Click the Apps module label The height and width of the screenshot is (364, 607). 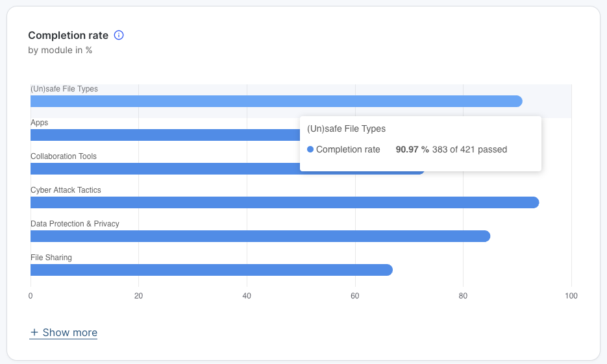point(40,123)
